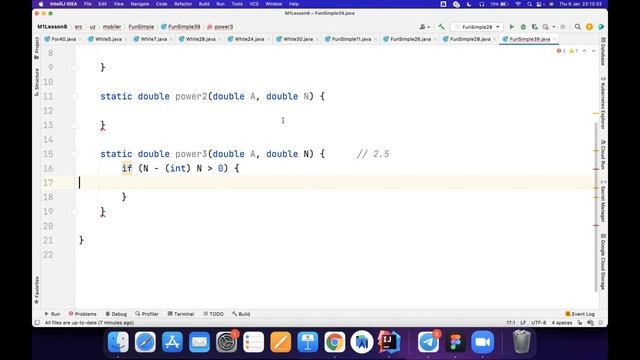Open the Favorites tool window

click(37, 290)
